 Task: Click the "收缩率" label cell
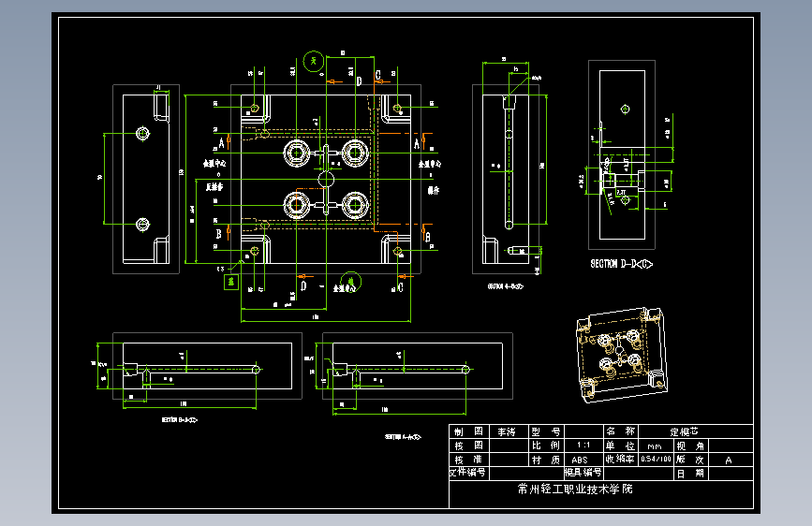tap(620, 460)
